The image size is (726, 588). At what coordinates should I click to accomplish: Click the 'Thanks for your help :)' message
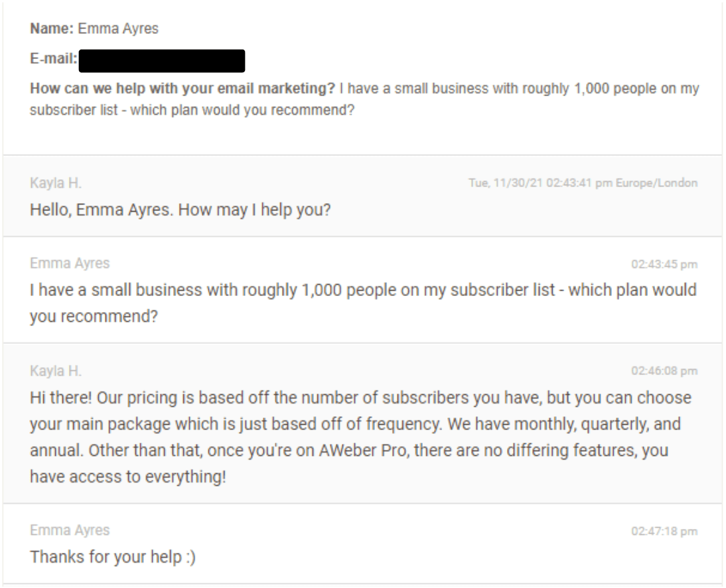pyautogui.click(x=113, y=557)
